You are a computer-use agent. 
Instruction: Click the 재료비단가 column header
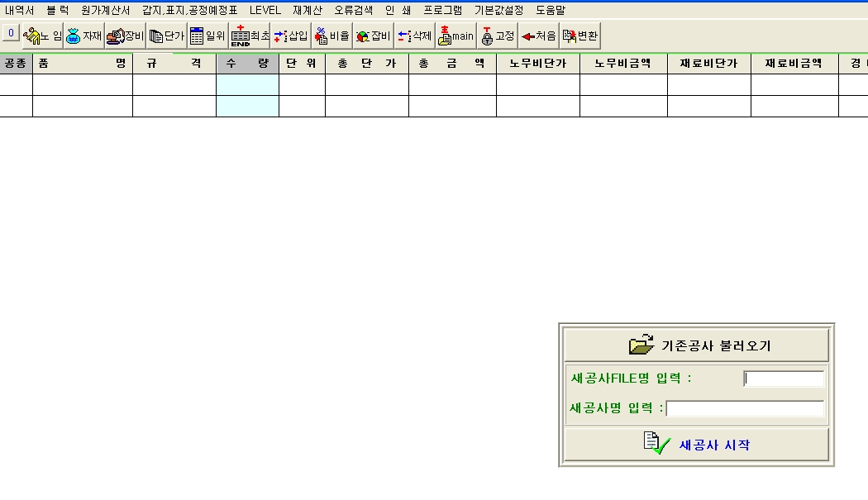709,64
